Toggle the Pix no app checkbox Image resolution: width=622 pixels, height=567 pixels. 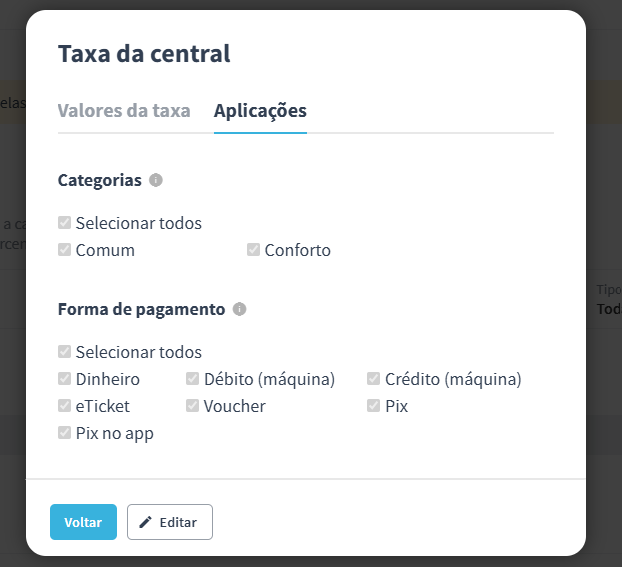[x=64, y=433]
